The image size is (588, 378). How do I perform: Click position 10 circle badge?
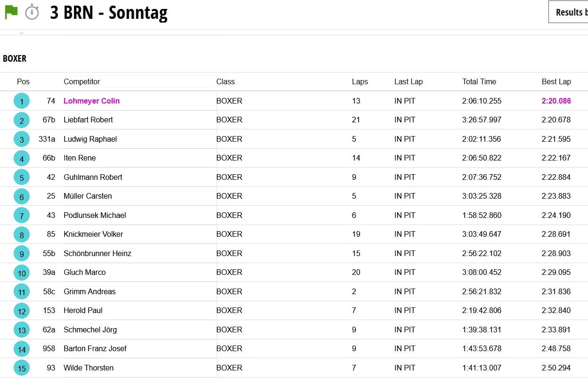pos(22,273)
